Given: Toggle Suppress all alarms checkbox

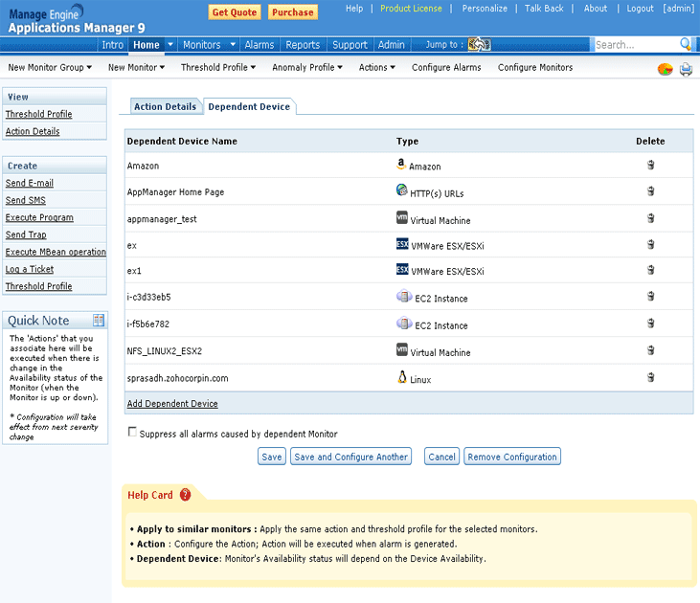Looking at the screenshot, I should pos(132,432).
